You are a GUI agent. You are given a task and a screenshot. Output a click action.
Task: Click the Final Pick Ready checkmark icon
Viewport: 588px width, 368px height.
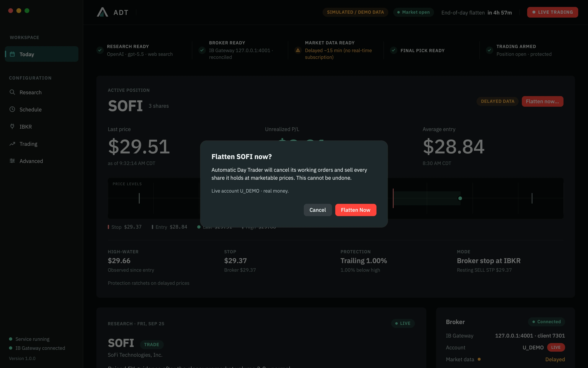tap(393, 50)
